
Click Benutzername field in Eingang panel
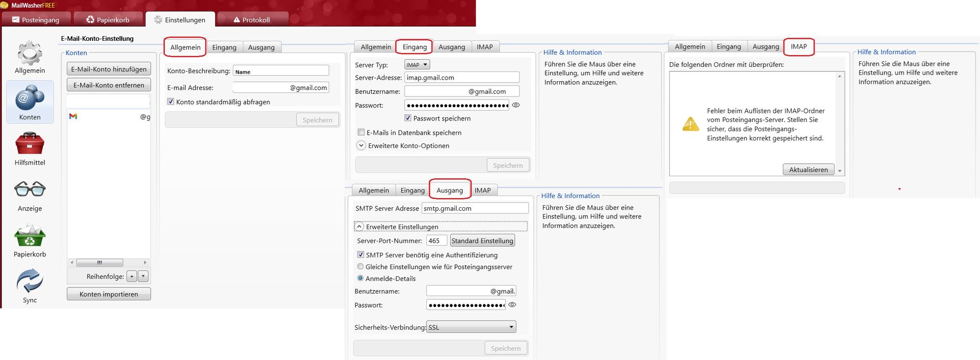click(x=462, y=91)
